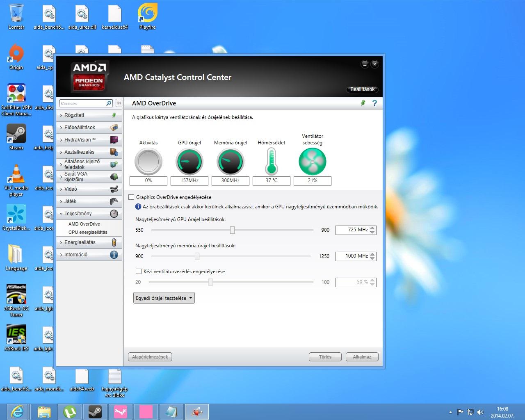This screenshot has height=420, width=525.
Task: Open Internet Explorer from the taskbar
Action: pos(17,411)
